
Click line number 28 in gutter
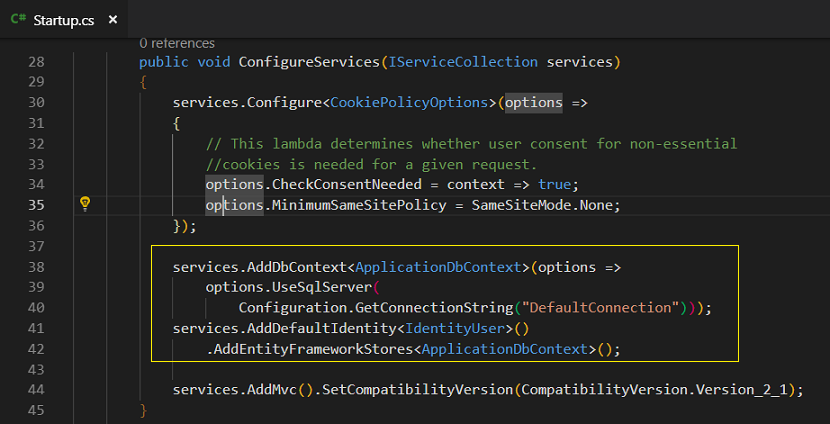(36, 62)
